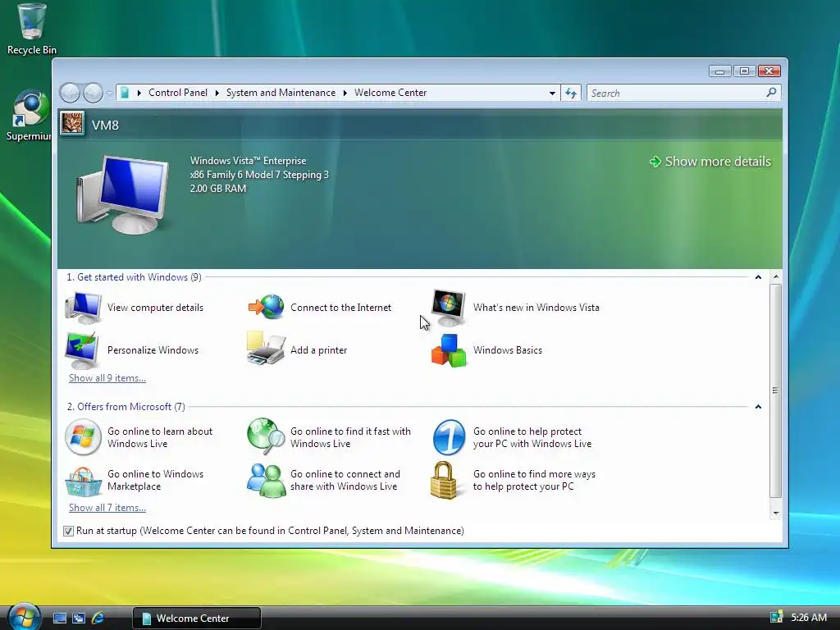Expand the arrow before Control Panel breadcrumb
This screenshot has height=630, width=840.
pyautogui.click(x=139, y=94)
